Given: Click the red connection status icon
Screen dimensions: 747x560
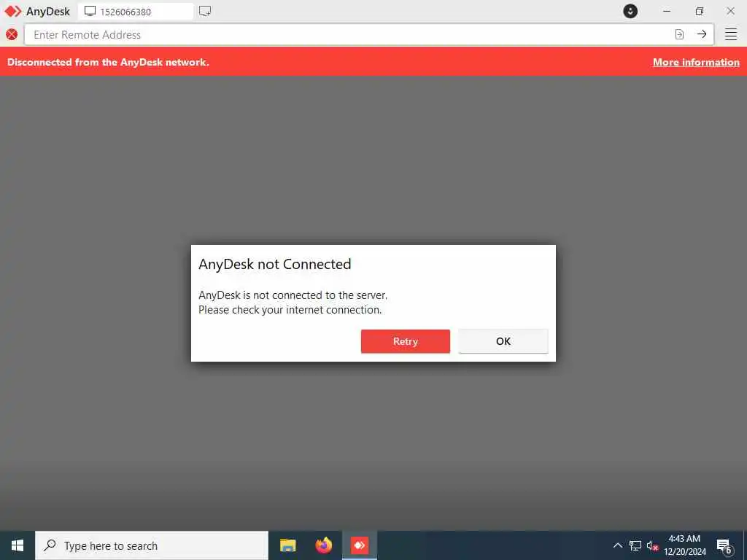Looking at the screenshot, I should point(12,34).
